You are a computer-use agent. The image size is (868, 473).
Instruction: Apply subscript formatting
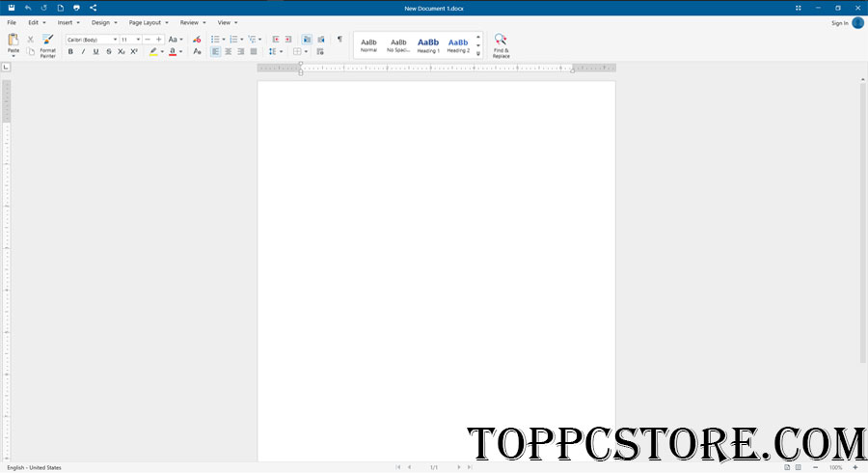pyautogui.click(x=122, y=51)
